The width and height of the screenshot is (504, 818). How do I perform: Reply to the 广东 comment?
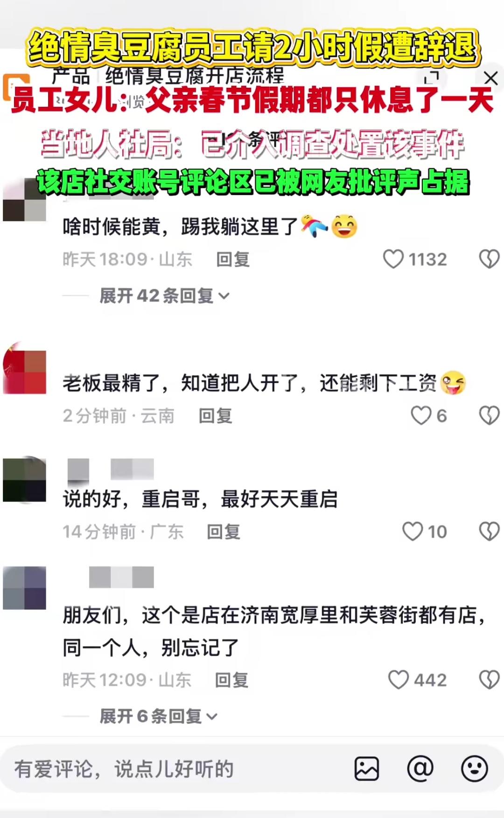pos(224,531)
